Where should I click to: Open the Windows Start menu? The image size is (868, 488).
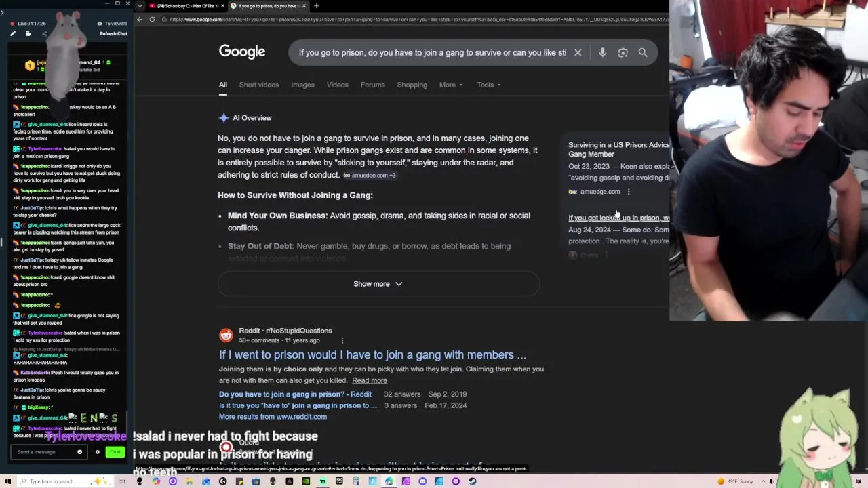tap(7, 481)
